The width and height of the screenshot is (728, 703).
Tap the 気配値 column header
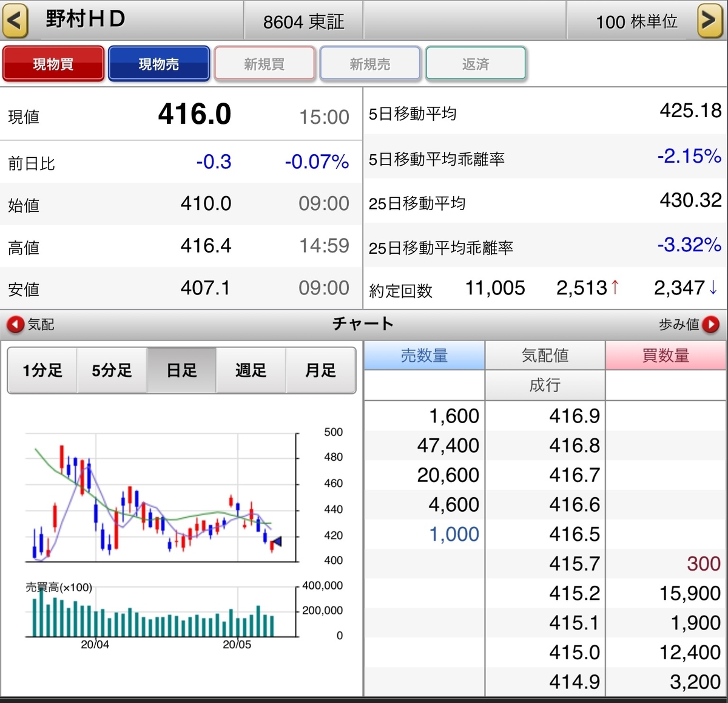(545, 355)
